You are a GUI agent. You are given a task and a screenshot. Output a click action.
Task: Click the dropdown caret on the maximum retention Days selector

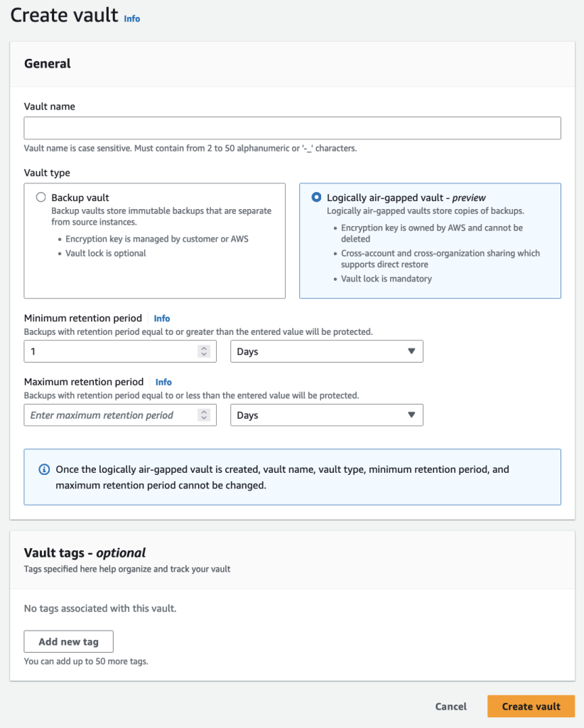[412, 415]
